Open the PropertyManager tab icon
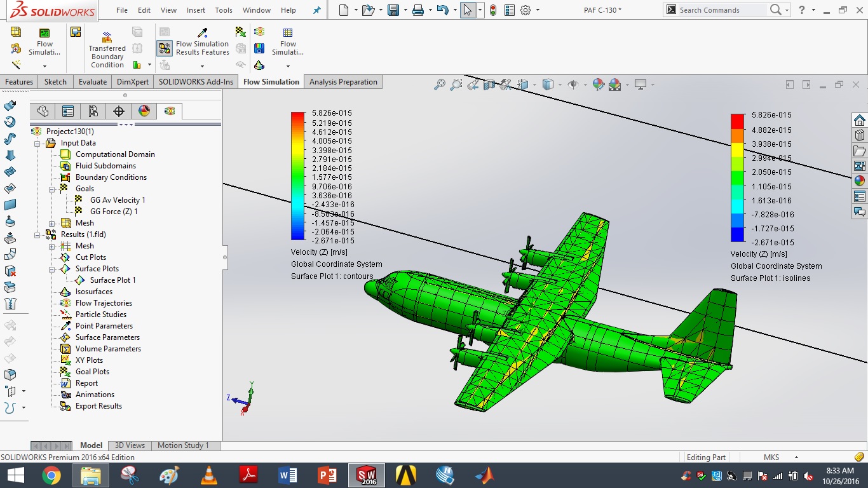 pos(68,111)
